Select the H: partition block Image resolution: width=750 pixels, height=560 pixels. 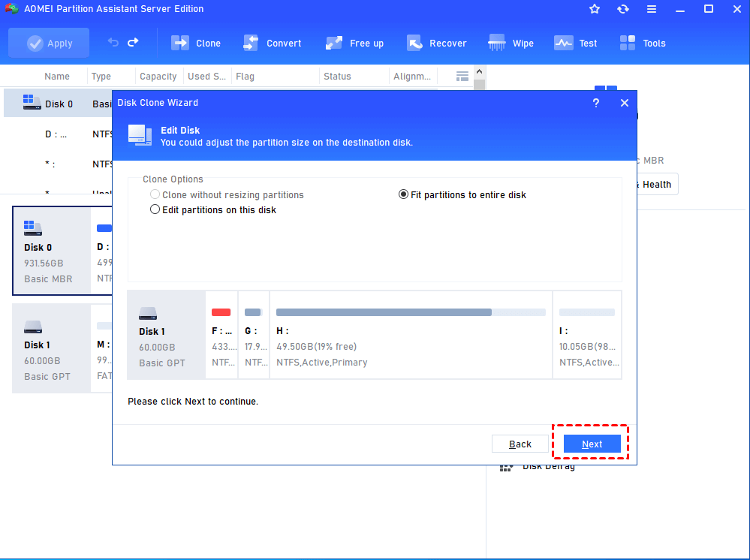coord(411,335)
